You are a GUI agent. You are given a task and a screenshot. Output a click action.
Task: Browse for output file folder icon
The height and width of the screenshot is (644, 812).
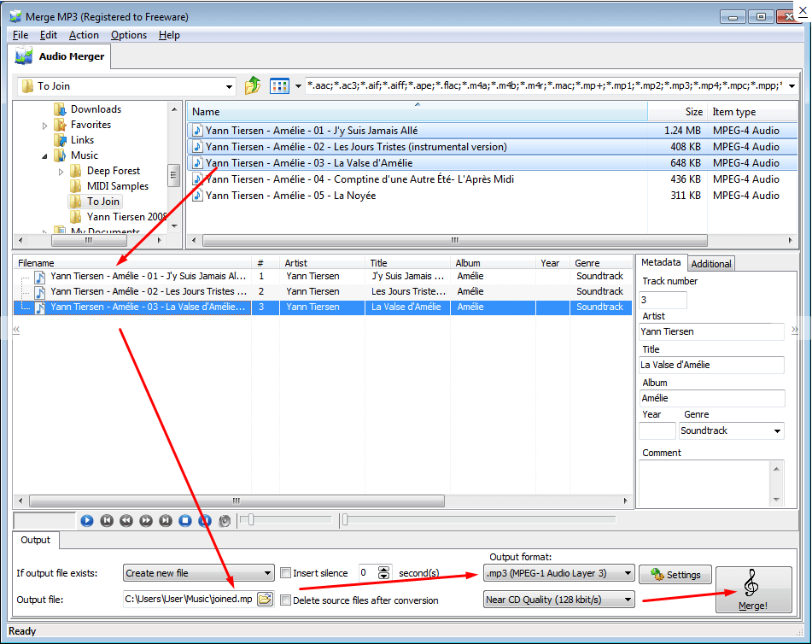(x=266, y=599)
